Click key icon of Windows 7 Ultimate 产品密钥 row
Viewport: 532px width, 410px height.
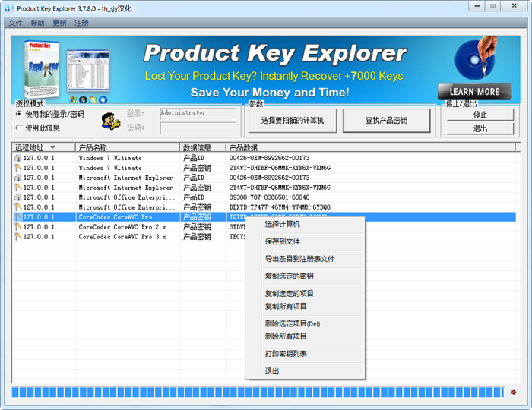pos(17,168)
